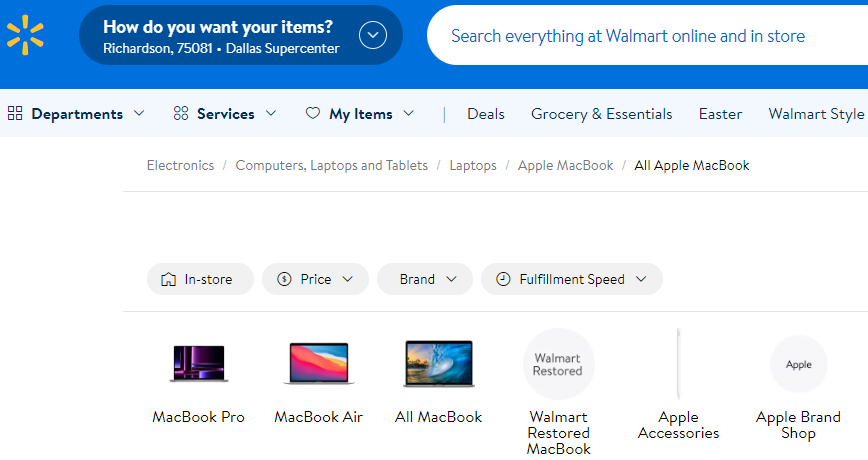Open the Easter menu item

point(720,114)
